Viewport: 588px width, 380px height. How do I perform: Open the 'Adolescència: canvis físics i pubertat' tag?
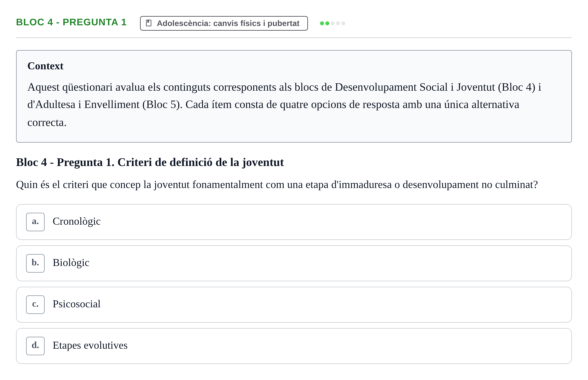224,23
